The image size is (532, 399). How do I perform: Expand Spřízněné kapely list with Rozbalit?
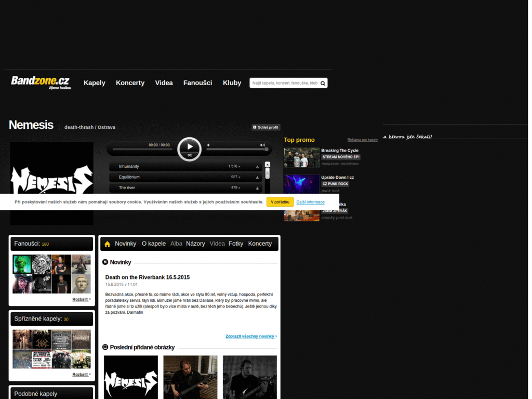click(81, 374)
